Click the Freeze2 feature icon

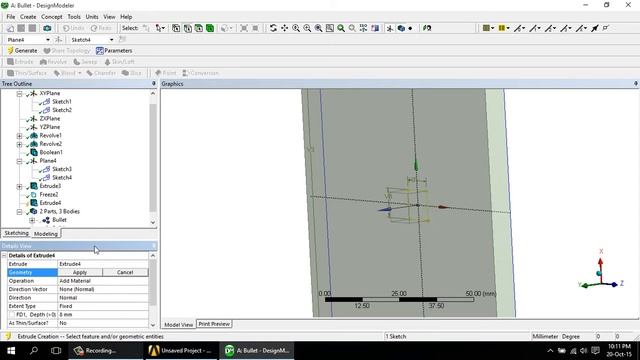[x=34, y=195]
